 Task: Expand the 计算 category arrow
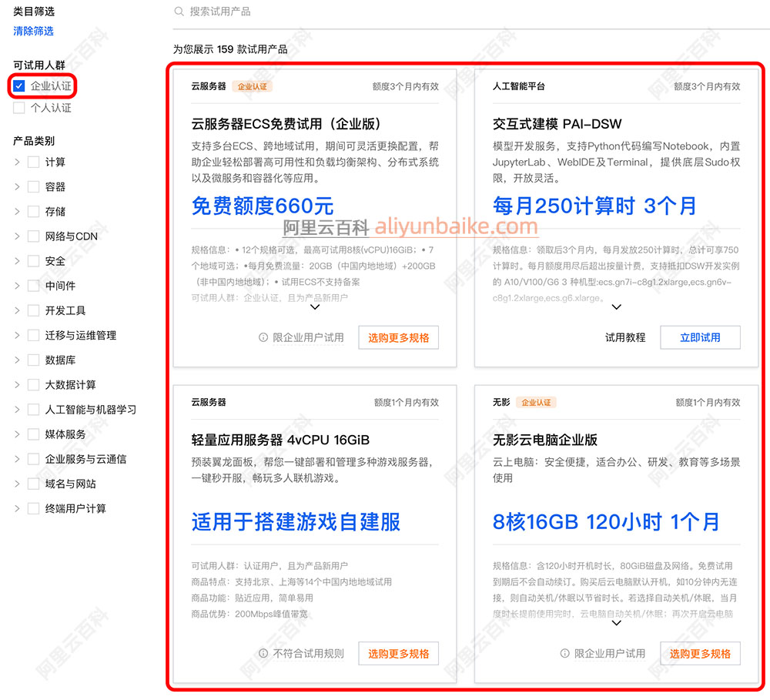click(x=17, y=162)
